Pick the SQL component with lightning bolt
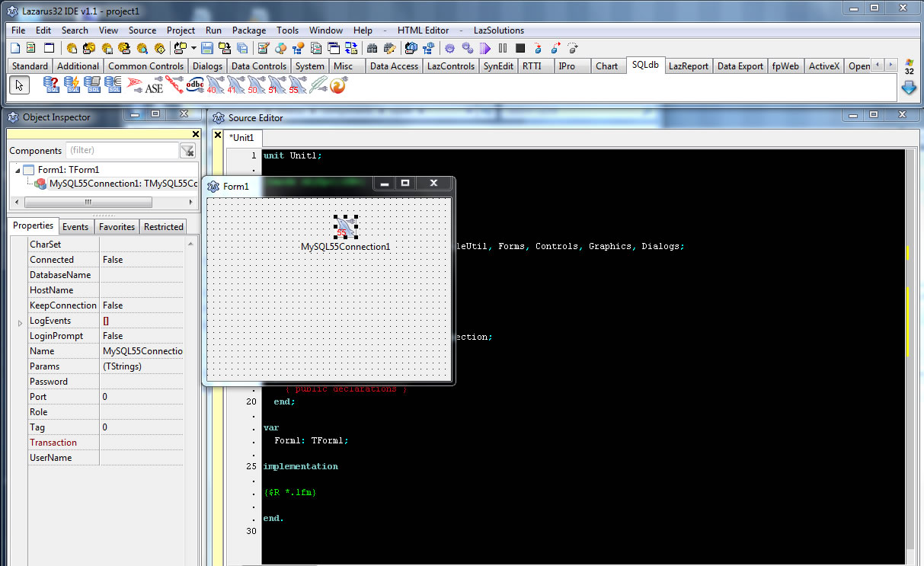The height and width of the screenshot is (566, 924). tap(72, 85)
